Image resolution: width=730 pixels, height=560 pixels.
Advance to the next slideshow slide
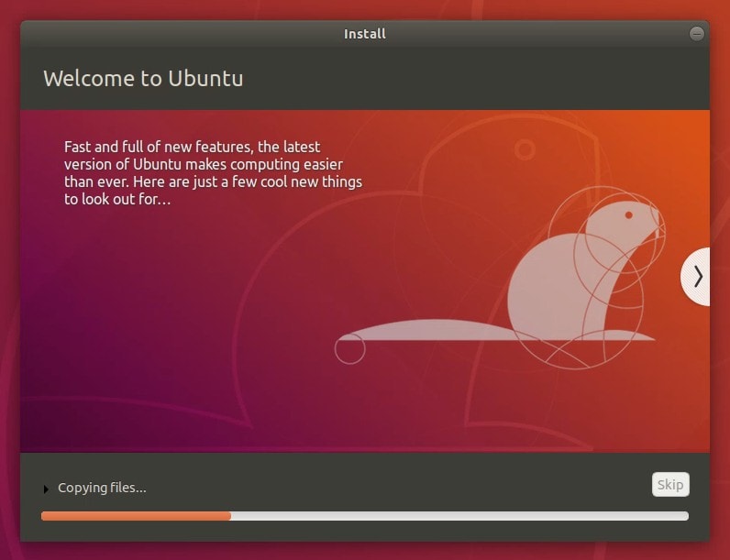tap(697, 276)
